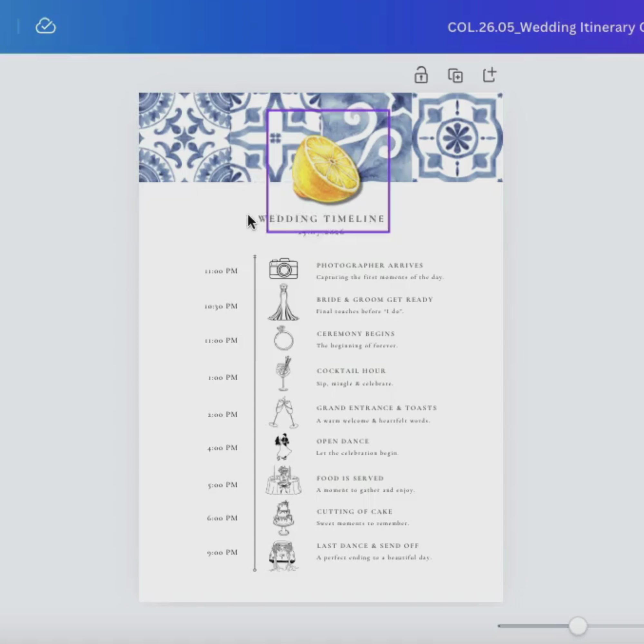Viewport: 644px width, 644px height.
Task: Select the OPEN DANCE text
Action: coord(343,441)
